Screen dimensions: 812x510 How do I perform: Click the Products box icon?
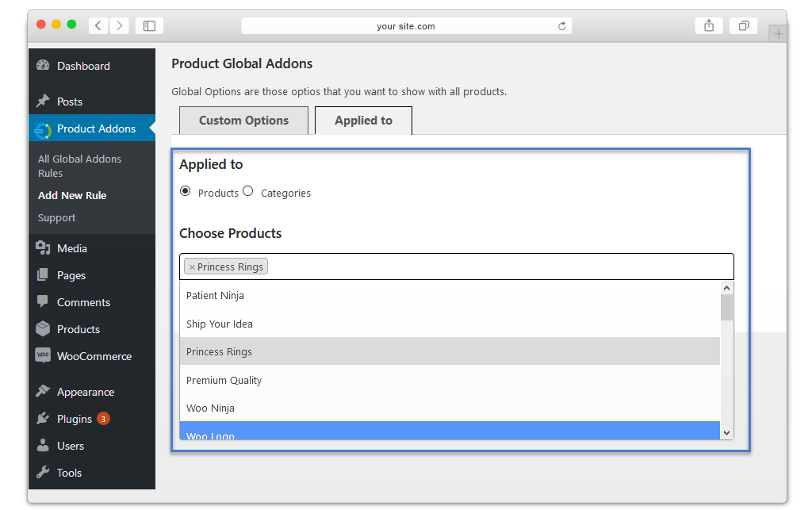(x=43, y=329)
